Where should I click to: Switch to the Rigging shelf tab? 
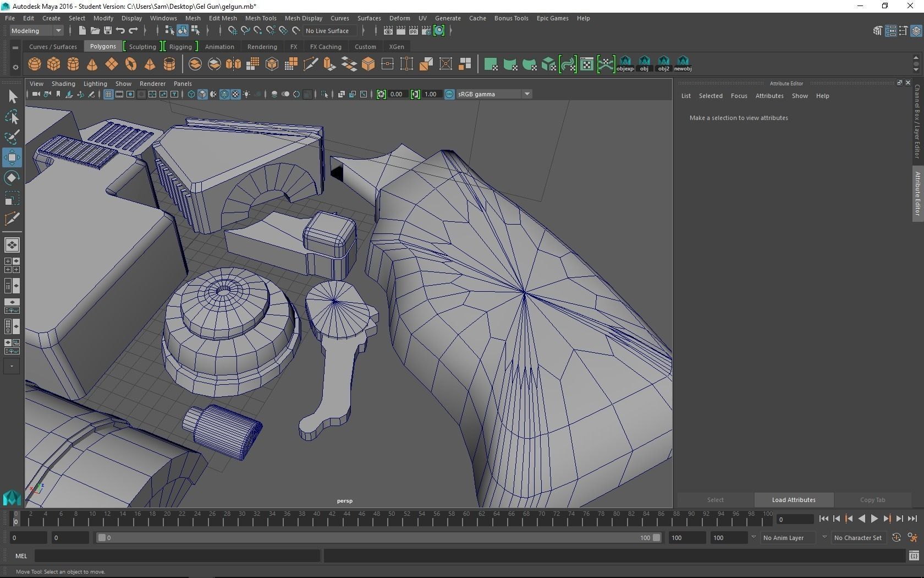tap(180, 47)
